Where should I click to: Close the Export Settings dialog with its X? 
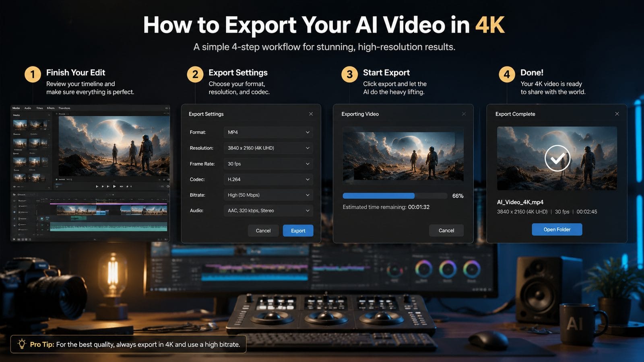pos(311,114)
